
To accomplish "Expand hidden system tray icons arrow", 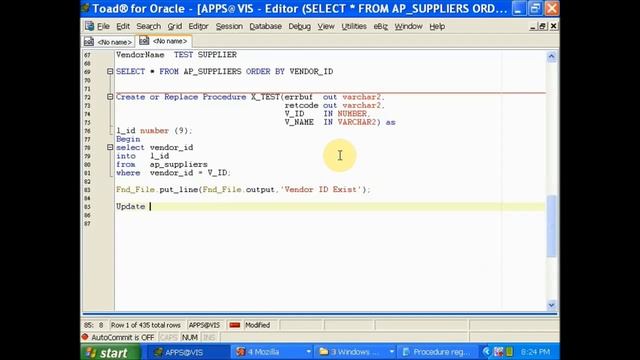I will click(x=486, y=352).
